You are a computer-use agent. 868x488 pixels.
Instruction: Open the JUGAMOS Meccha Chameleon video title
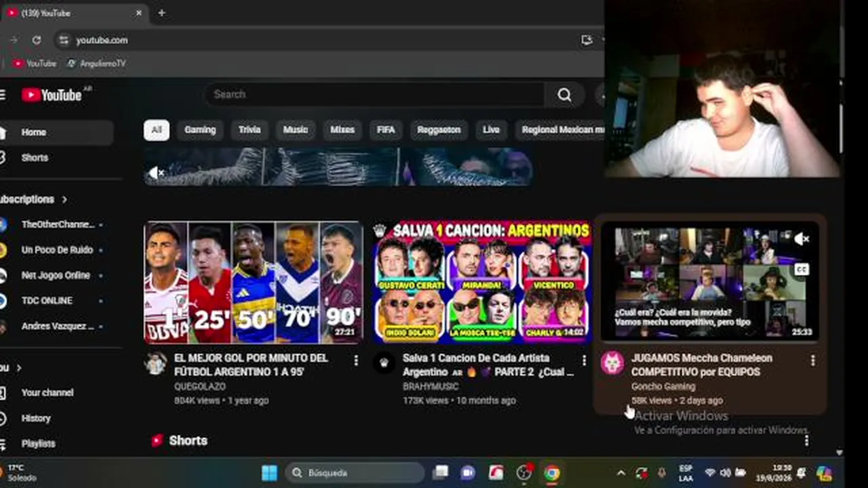click(702, 365)
